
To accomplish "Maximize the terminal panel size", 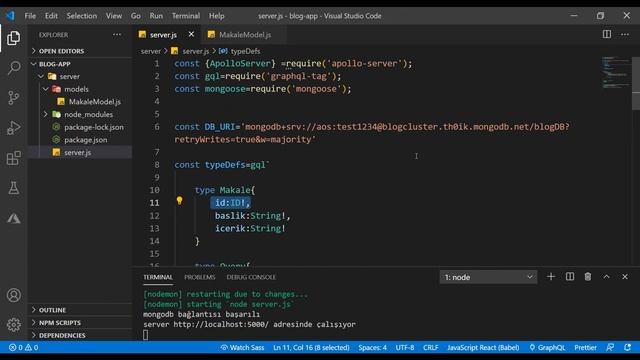I will coord(607,277).
